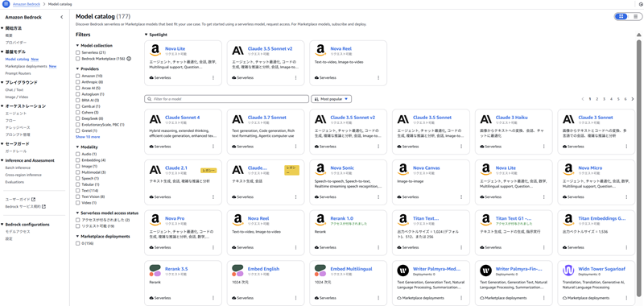The width and height of the screenshot is (644, 306).
Task: Open the hamburger navigation menu icon
Action: pyautogui.click(x=6, y=4)
